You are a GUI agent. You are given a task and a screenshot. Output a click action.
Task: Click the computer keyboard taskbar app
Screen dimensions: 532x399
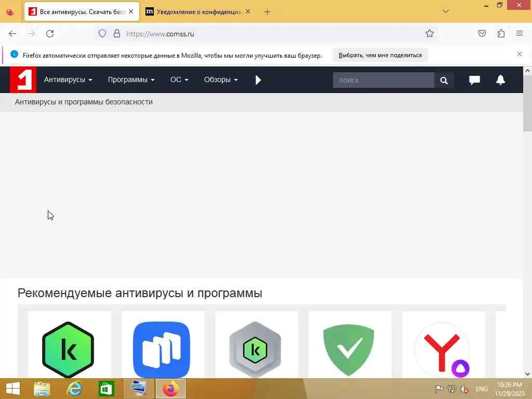pyautogui.click(x=138, y=389)
